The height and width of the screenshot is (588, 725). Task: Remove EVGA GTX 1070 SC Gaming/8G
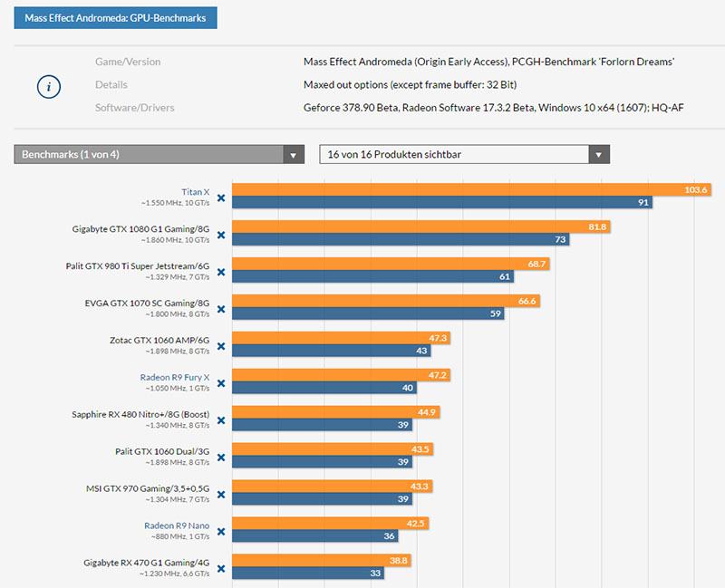pyautogui.click(x=220, y=310)
